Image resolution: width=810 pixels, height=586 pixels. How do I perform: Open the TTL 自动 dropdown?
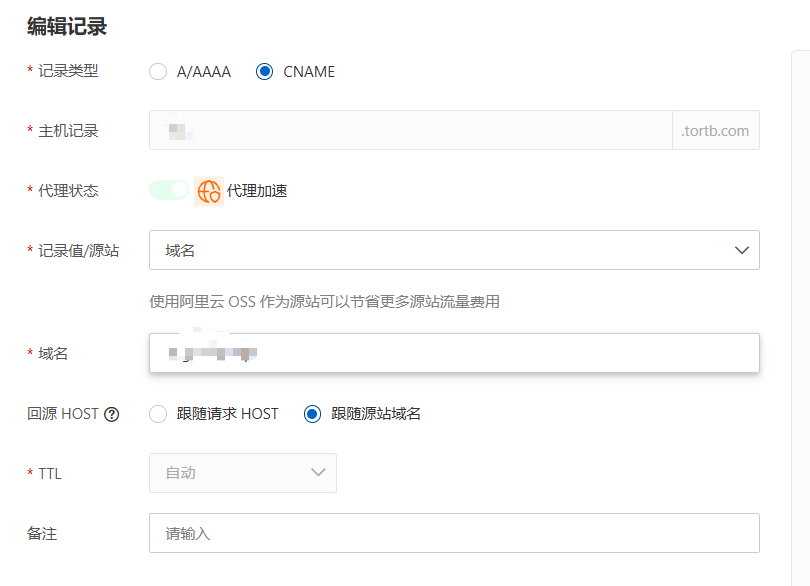pos(243,473)
